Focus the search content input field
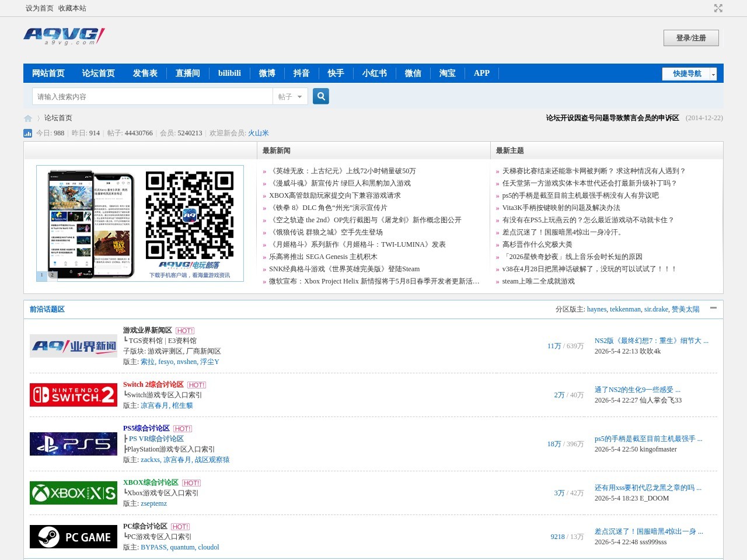Image resolution: width=747 pixels, height=560 pixels. click(153, 97)
